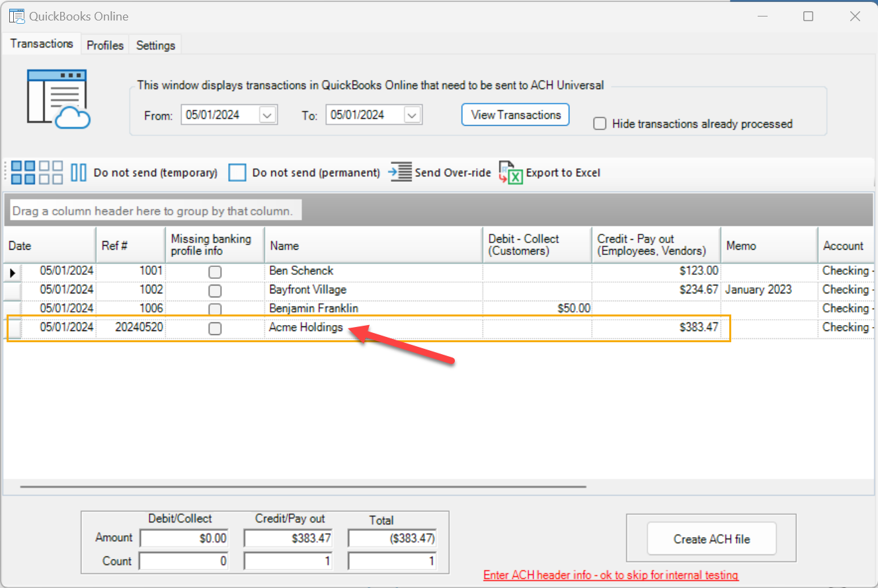This screenshot has height=588, width=878.
Task: Click the Send Over-ride icon
Action: pyautogui.click(x=401, y=172)
